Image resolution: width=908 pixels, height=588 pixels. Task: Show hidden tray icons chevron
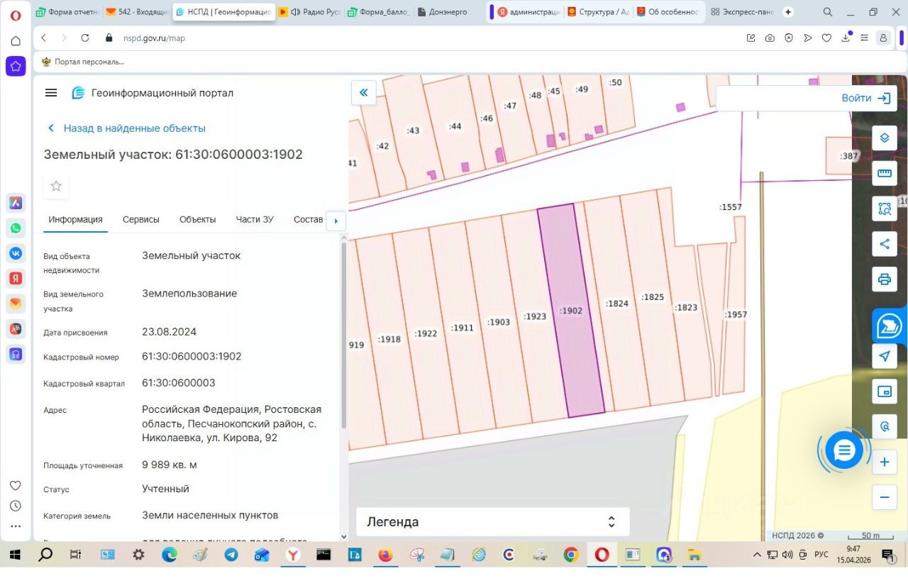(758, 555)
